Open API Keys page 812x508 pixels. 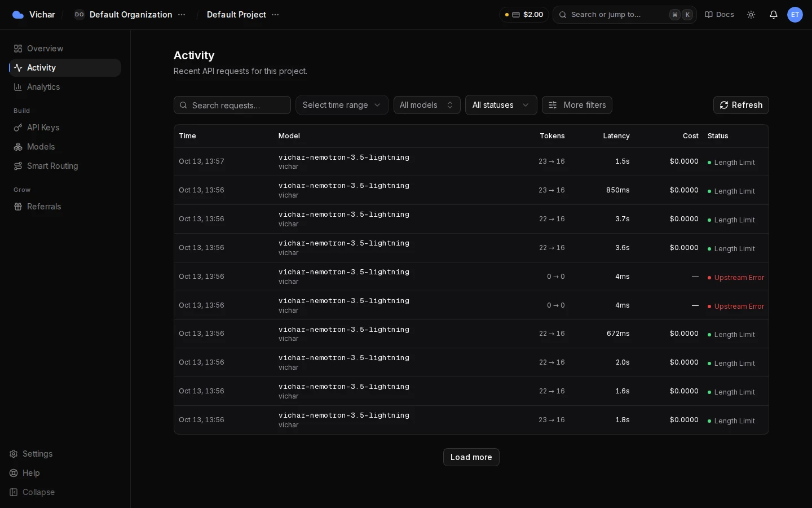point(65,128)
